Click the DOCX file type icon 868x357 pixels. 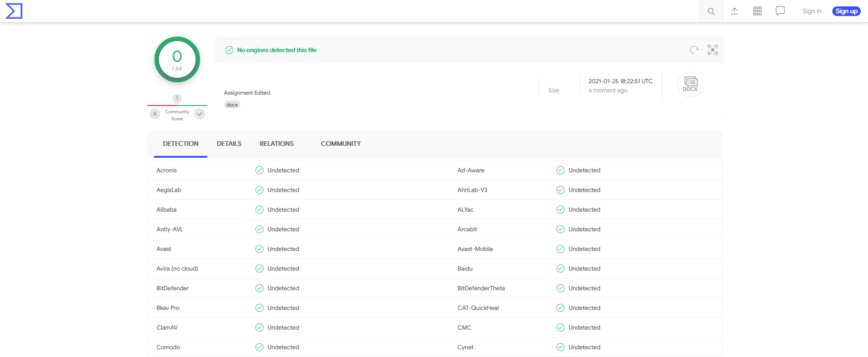coord(690,85)
